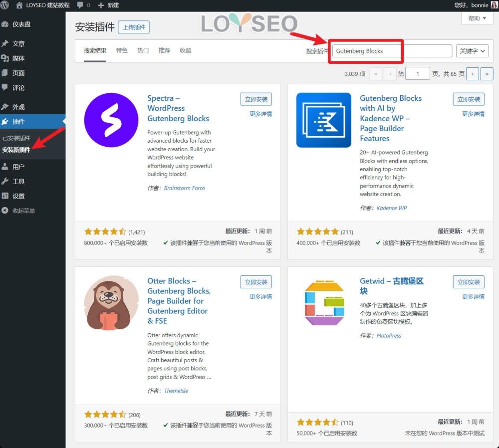Go to next page of plugin results
This screenshot has width=499, height=448.
coord(472,73)
